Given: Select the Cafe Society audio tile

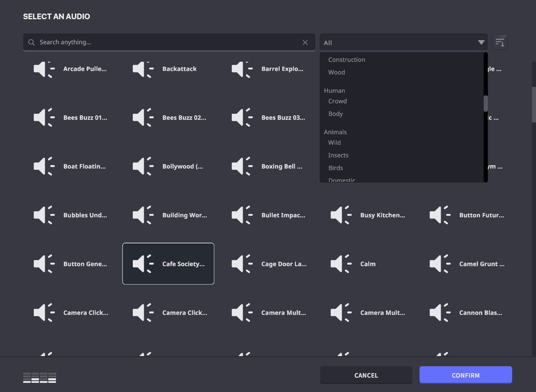Looking at the screenshot, I should tap(168, 264).
